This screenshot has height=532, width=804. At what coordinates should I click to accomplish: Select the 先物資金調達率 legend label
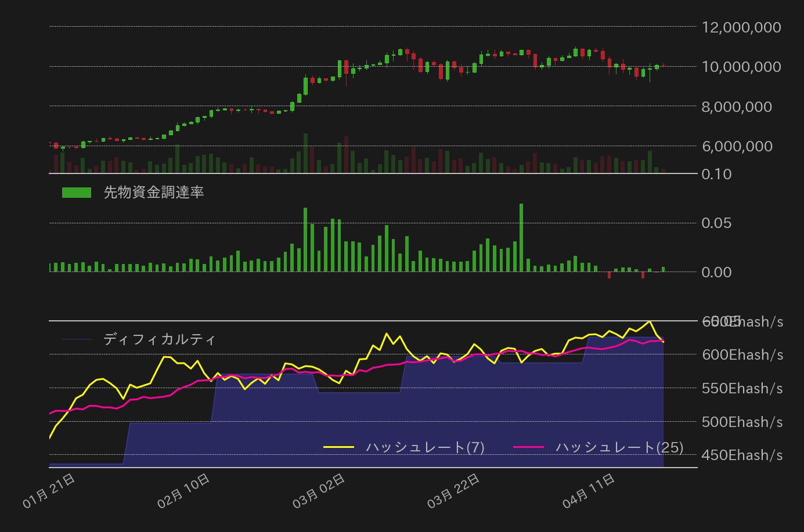coord(154,191)
